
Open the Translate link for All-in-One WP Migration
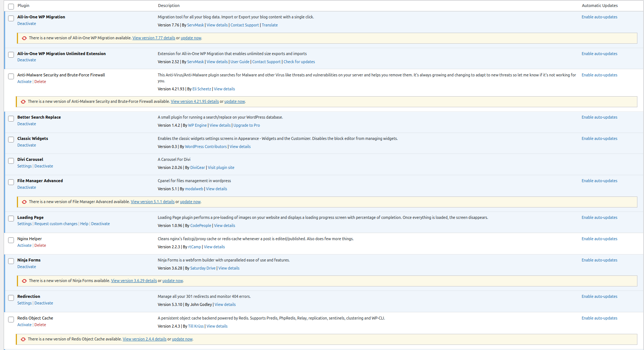click(x=269, y=25)
